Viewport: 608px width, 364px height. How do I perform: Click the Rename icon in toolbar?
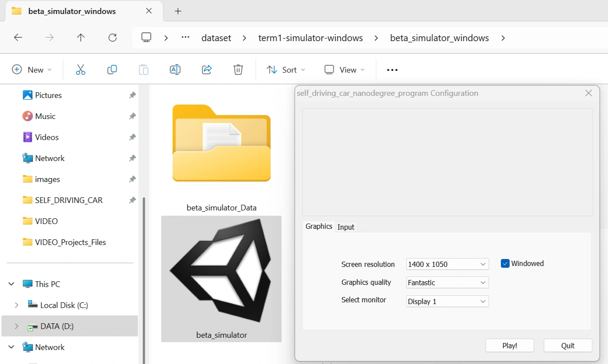tap(175, 70)
